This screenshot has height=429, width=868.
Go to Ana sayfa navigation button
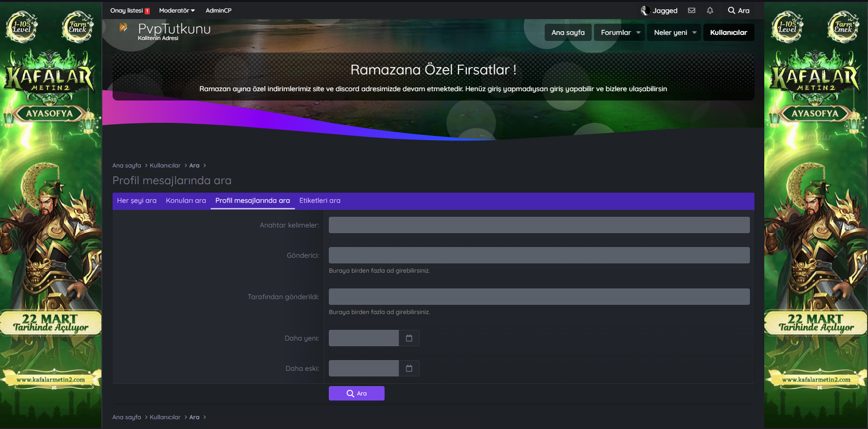pyautogui.click(x=568, y=33)
